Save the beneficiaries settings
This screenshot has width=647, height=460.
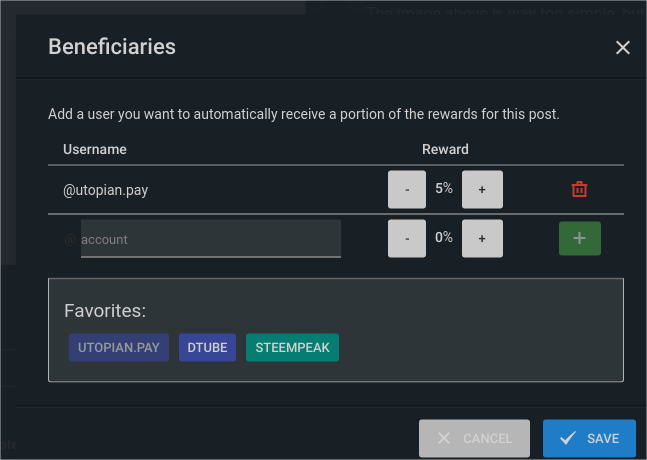(x=589, y=438)
